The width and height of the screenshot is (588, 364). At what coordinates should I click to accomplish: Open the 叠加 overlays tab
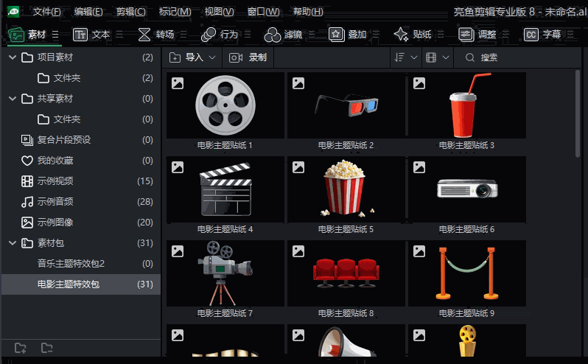tap(348, 35)
